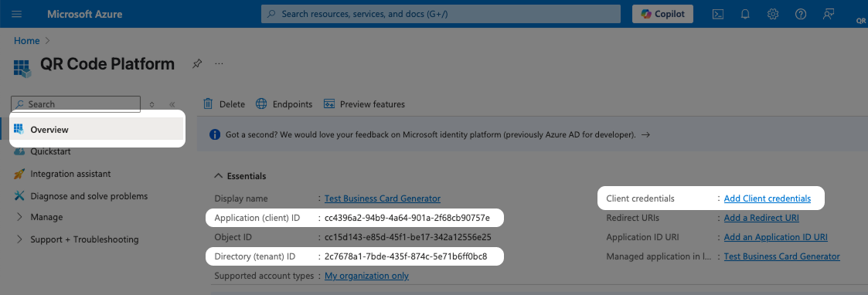The width and height of the screenshot is (868, 295).
Task: Open the notifications bell
Action: pos(745,15)
